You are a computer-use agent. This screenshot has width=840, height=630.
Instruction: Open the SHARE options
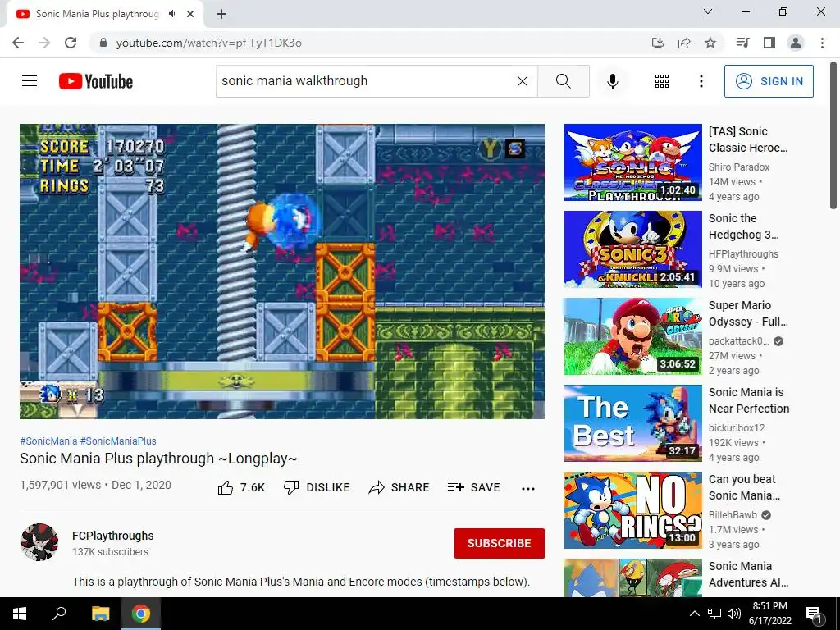pos(399,487)
